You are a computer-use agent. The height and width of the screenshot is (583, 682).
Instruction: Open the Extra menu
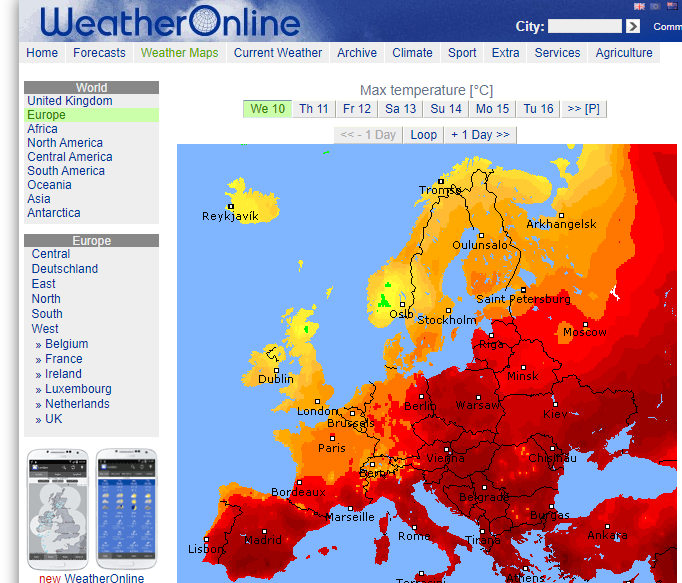tap(505, 53)
